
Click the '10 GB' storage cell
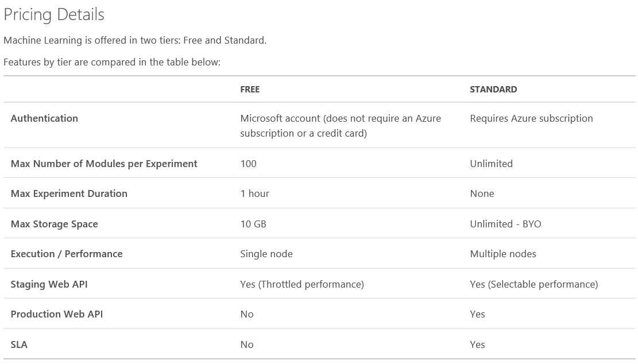coord(253,224)
